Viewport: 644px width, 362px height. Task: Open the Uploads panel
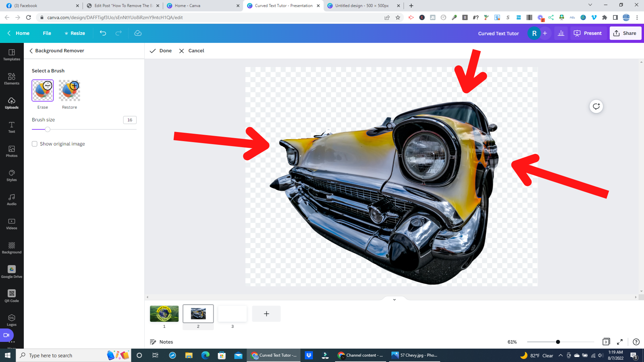[12, 103]
